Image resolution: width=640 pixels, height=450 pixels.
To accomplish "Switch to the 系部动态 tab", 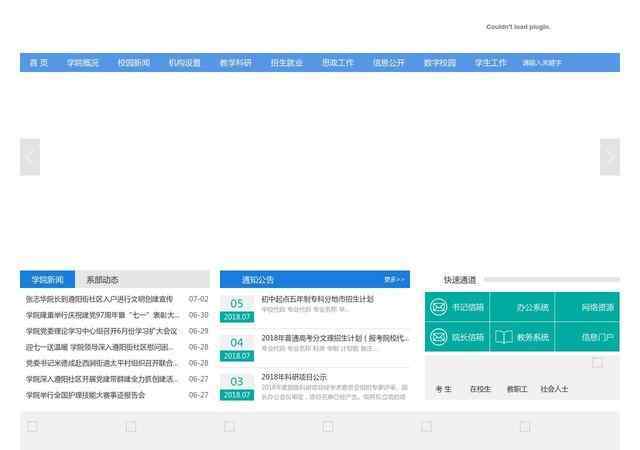I will point(102,280).
